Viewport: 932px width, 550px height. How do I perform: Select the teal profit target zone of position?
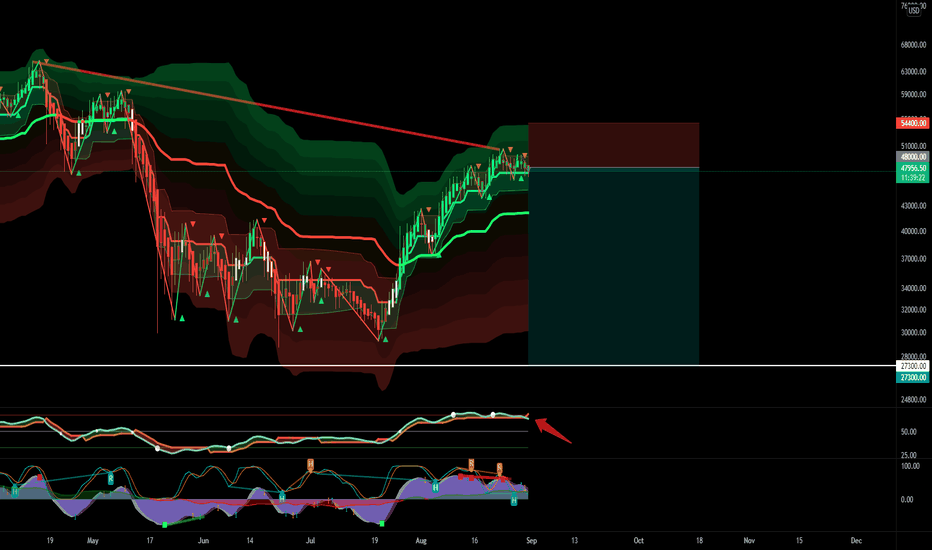point(613,266)
